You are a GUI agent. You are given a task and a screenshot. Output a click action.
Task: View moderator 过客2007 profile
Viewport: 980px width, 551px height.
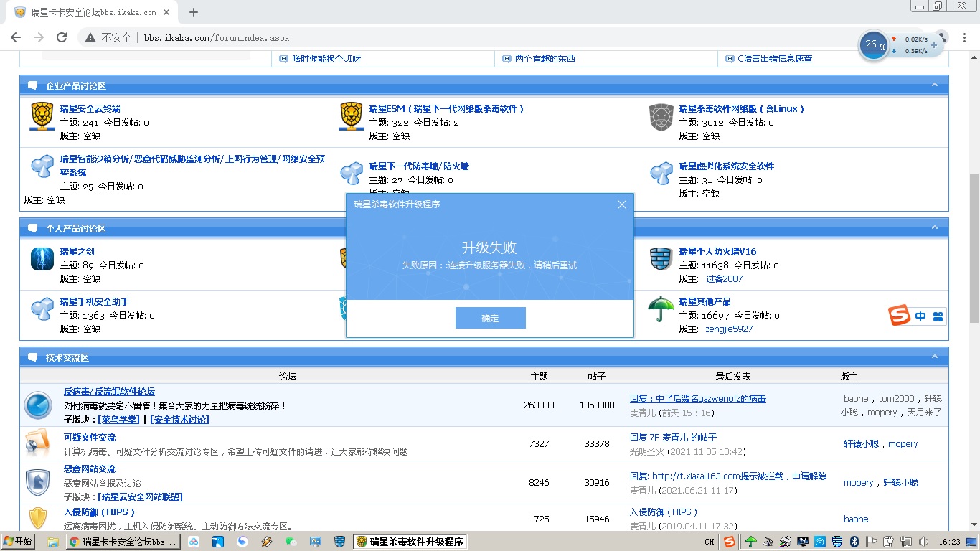(x=725, y=279)
